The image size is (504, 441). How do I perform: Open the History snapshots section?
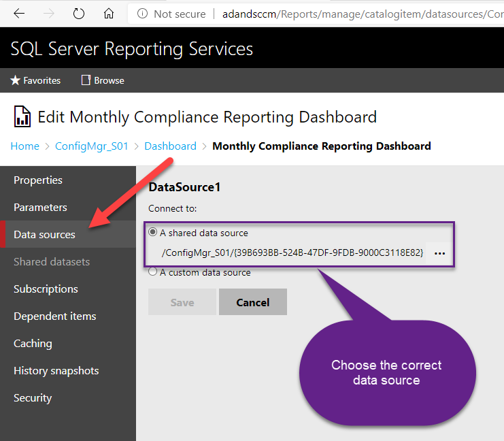[x=68, y=370]
